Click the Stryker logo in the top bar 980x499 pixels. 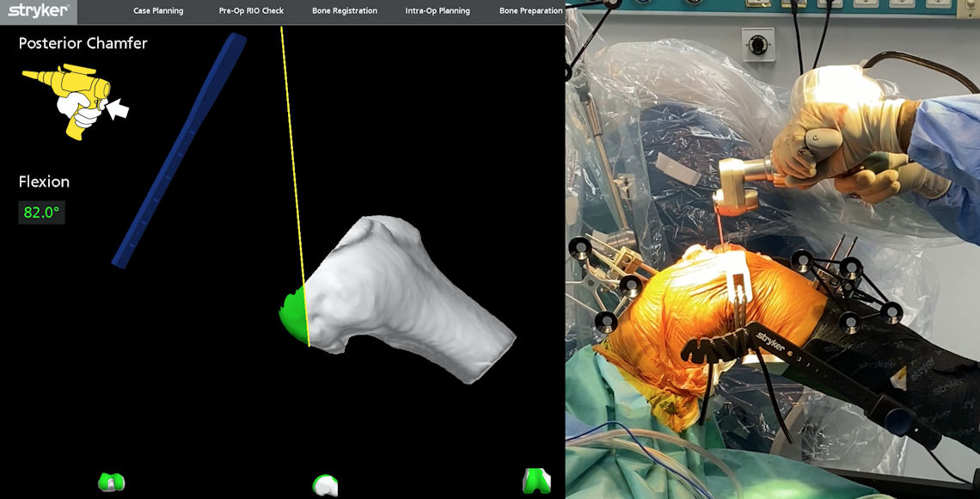click(38, 11)
